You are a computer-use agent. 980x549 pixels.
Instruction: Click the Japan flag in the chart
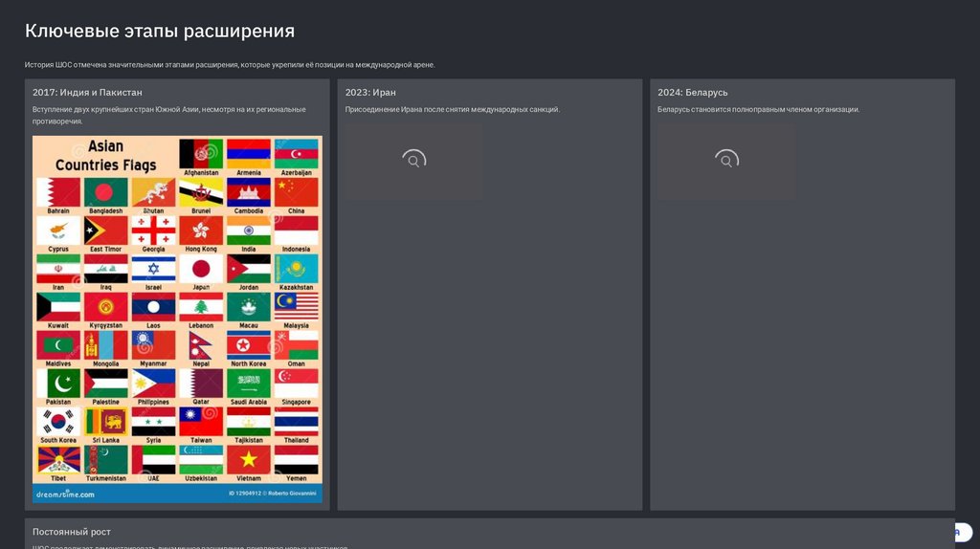(201, 269)
